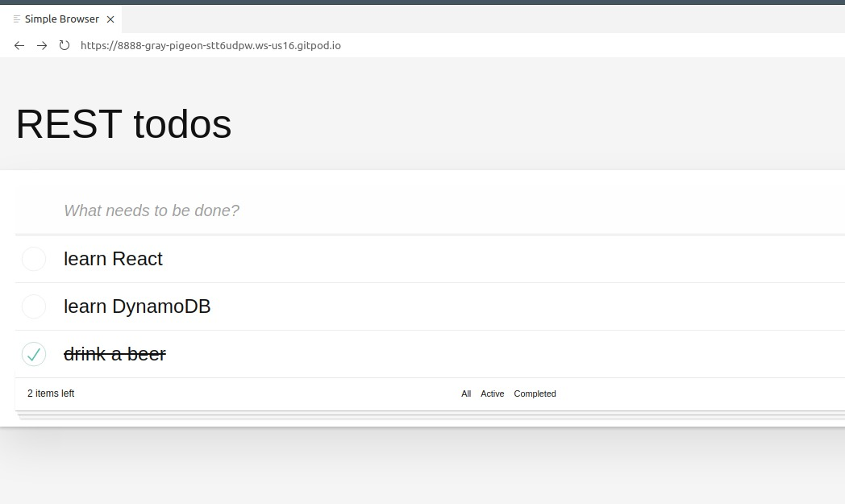Show only Completed todos

[x=535, y=394]
